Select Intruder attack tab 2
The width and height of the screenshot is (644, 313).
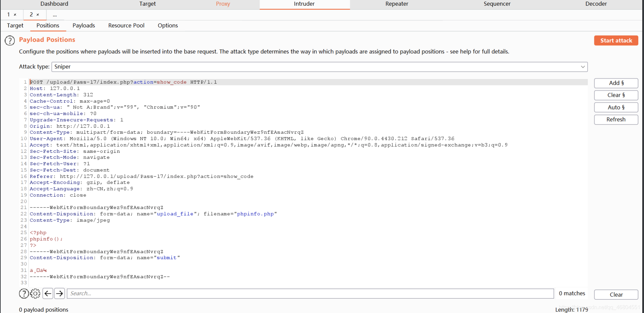(31, 15)
